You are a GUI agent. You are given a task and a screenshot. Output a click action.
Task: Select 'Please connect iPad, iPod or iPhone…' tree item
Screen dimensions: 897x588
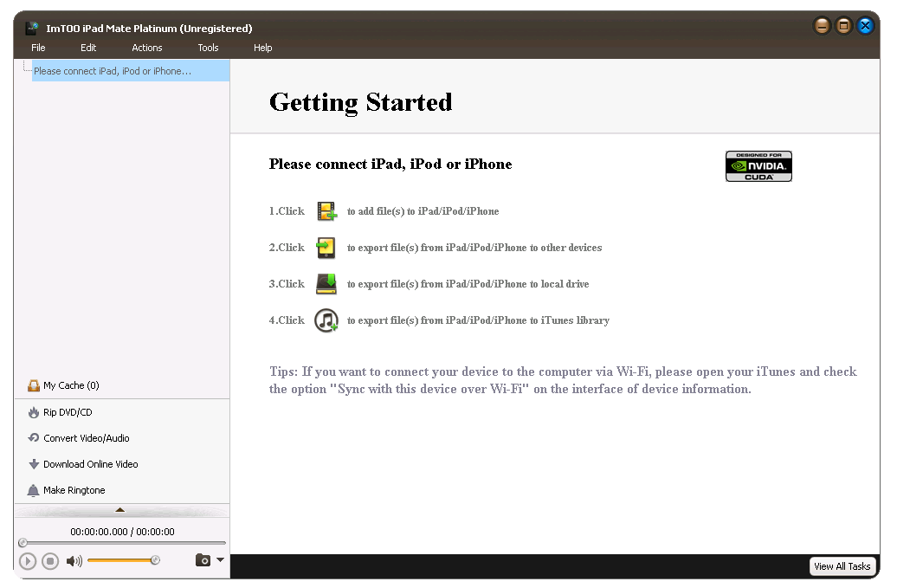click(131, 71)
